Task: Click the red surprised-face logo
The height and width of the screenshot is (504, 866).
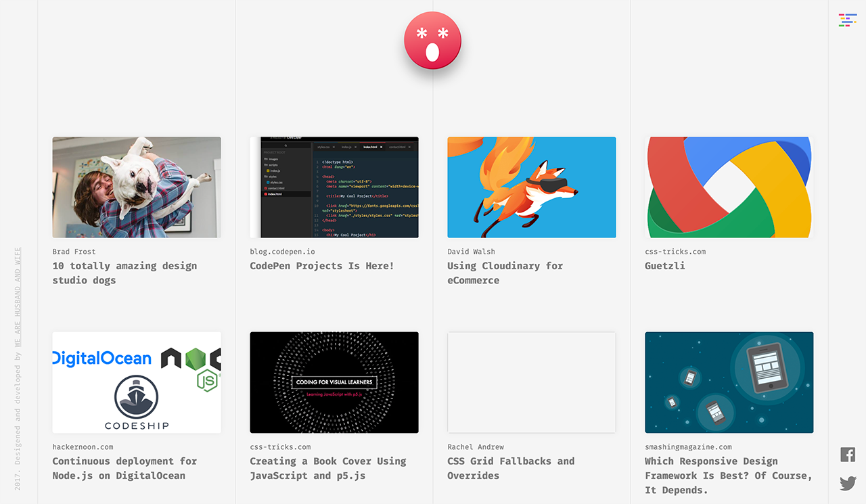Action: pyautogui.click(x=433, y=40)
